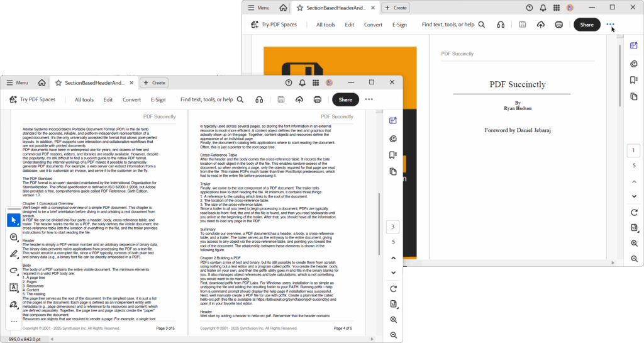
Task: Click Share button in back window
Action: [x=587, y=25]
